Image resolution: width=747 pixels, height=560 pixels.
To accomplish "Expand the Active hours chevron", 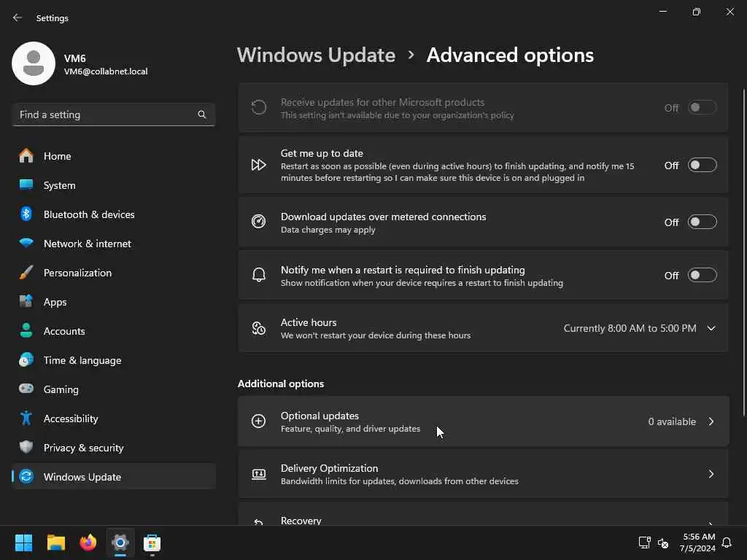I will coord(711,328).
